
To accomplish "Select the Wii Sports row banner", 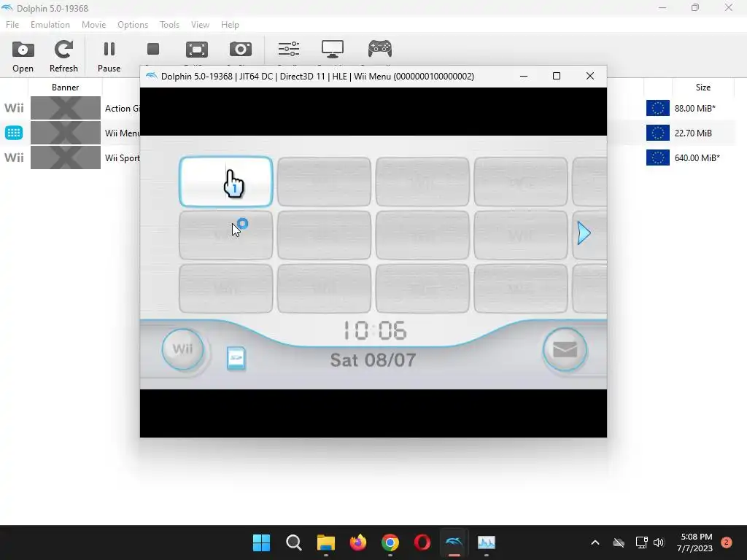I will (65, 157).
